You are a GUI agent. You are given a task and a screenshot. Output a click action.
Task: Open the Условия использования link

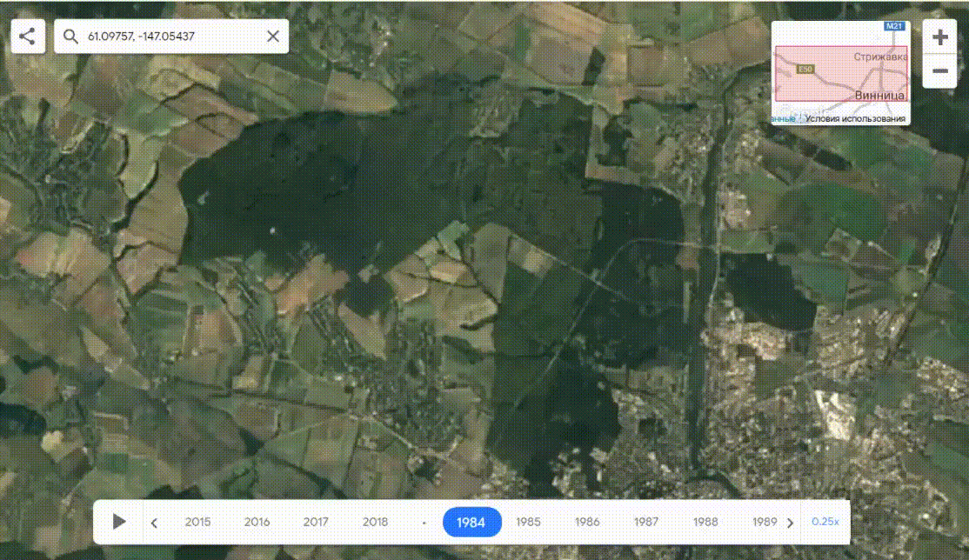click(854, 118)
